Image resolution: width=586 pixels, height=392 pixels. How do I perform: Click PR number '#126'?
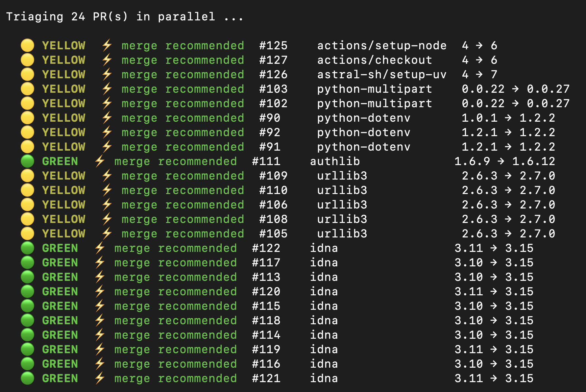coord(273,74)
